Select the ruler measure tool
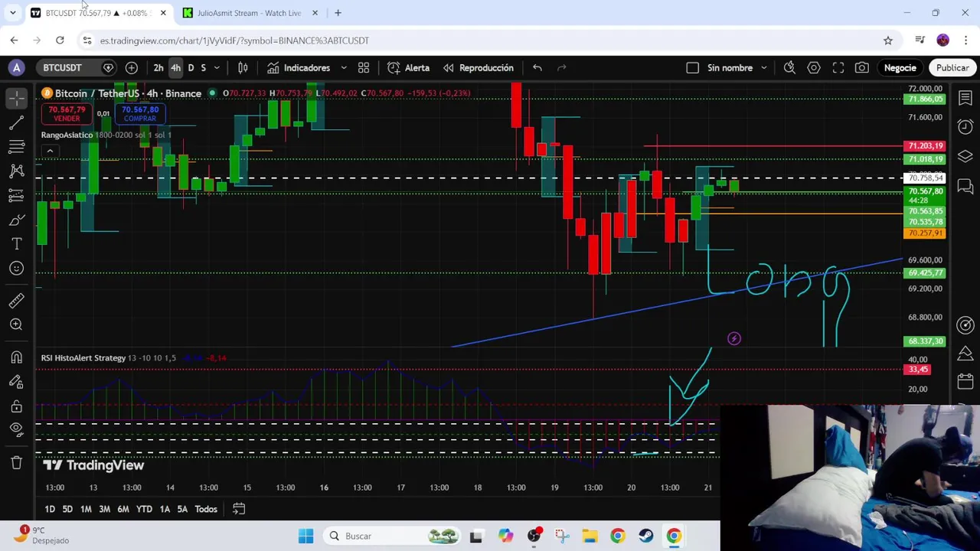This screenshot has width=980, height=551. point(16,300)
